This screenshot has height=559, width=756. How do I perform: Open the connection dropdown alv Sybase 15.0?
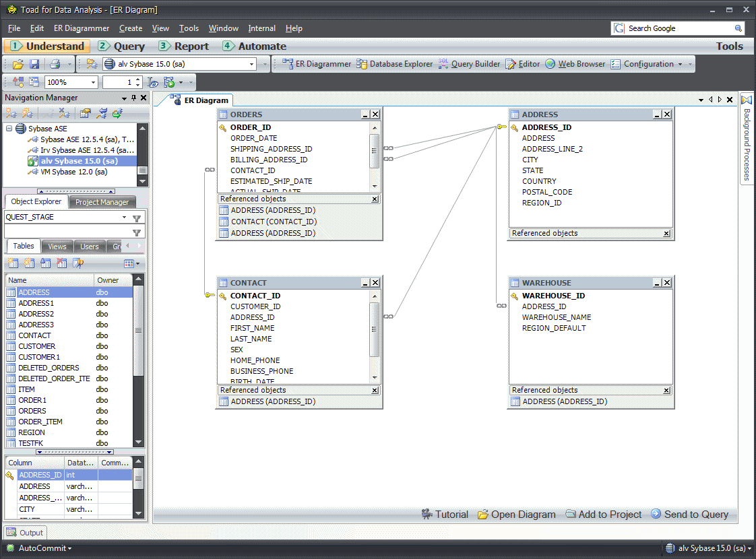(x=252, y=64)
